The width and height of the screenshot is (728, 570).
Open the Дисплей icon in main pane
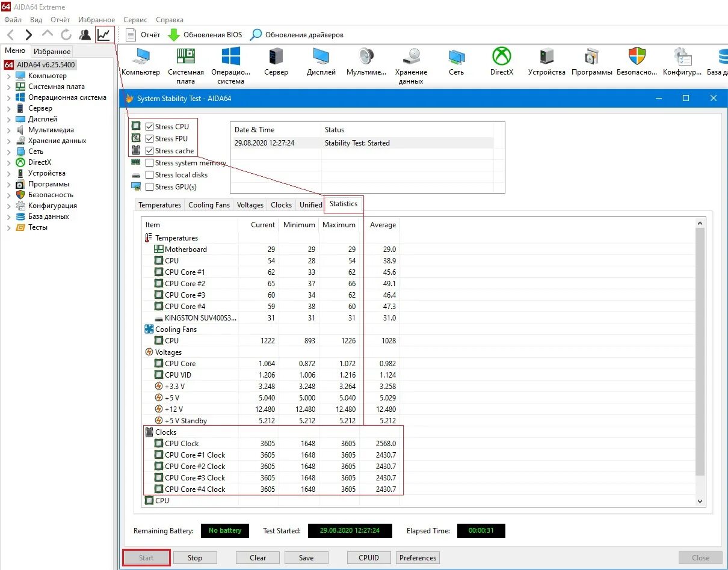coord(321,62)
